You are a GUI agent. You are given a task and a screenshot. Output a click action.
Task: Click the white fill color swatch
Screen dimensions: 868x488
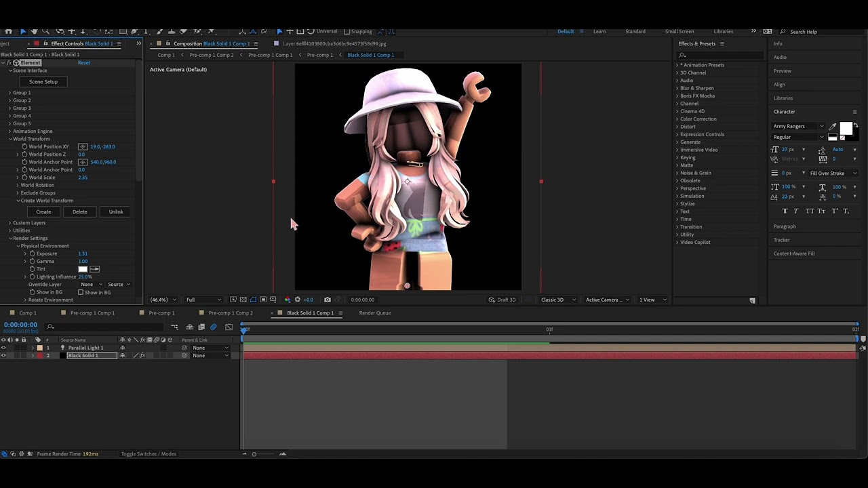(846, 128)
